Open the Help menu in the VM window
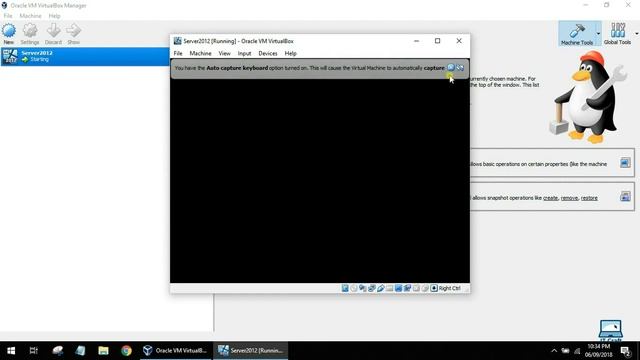 (x=291, y=53)
